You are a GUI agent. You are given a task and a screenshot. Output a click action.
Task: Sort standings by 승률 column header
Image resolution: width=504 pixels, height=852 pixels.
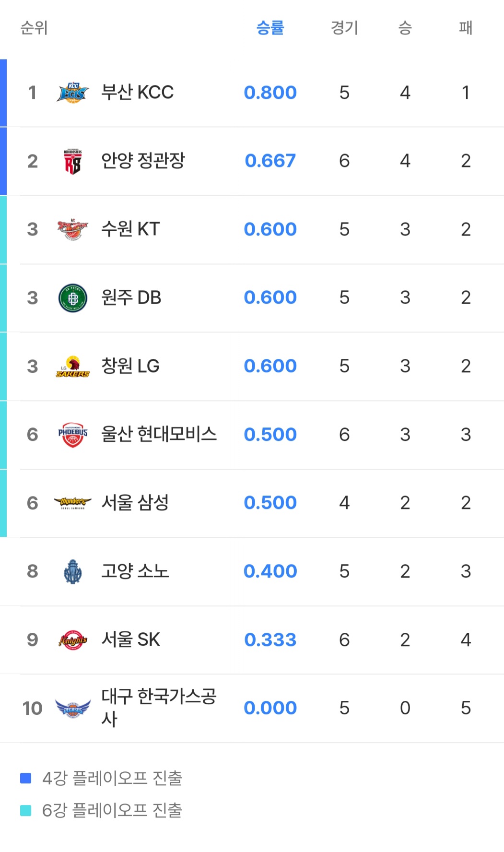point(270,28)
